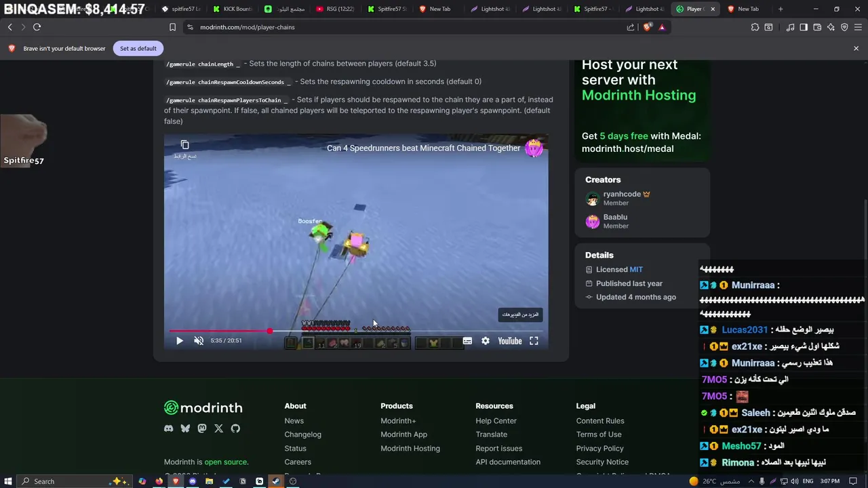Open Baablu creator profile
Viewport: 868px width, 488px height.
click(615, 217)
